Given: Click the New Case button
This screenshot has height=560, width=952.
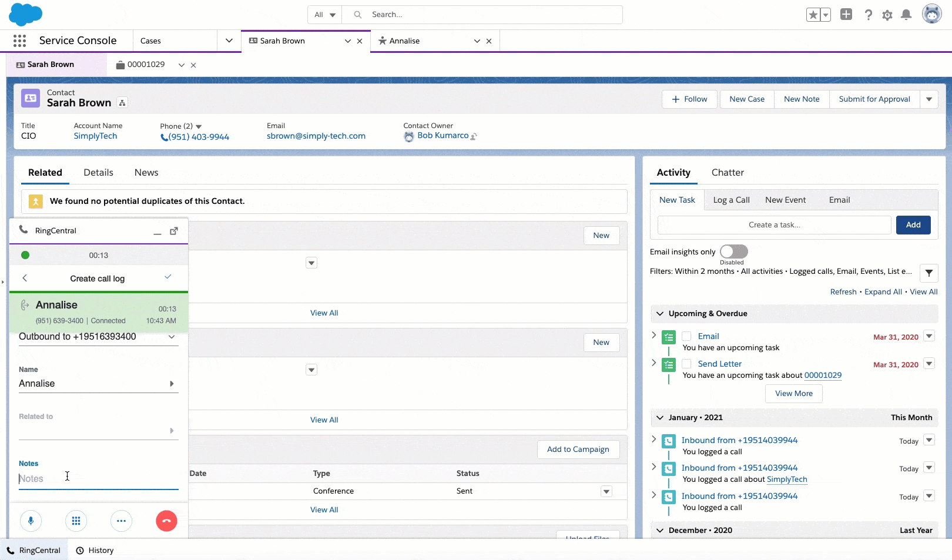Looking at the screenshot, I should pos(747,99).
